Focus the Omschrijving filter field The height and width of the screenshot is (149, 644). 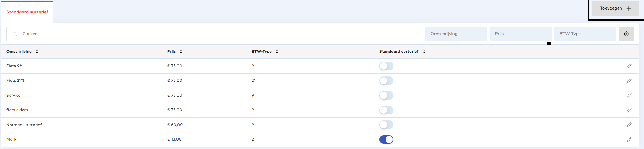tap(456, 34)
